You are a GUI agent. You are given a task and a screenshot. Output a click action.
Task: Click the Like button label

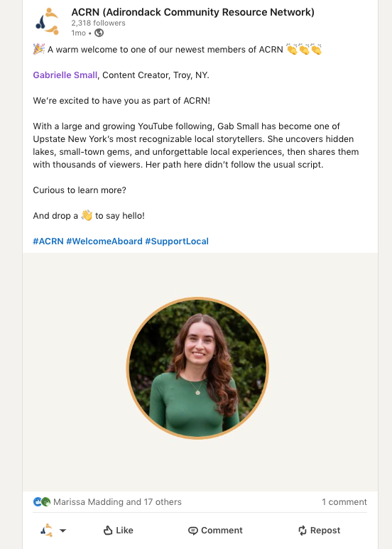point(124,531)
